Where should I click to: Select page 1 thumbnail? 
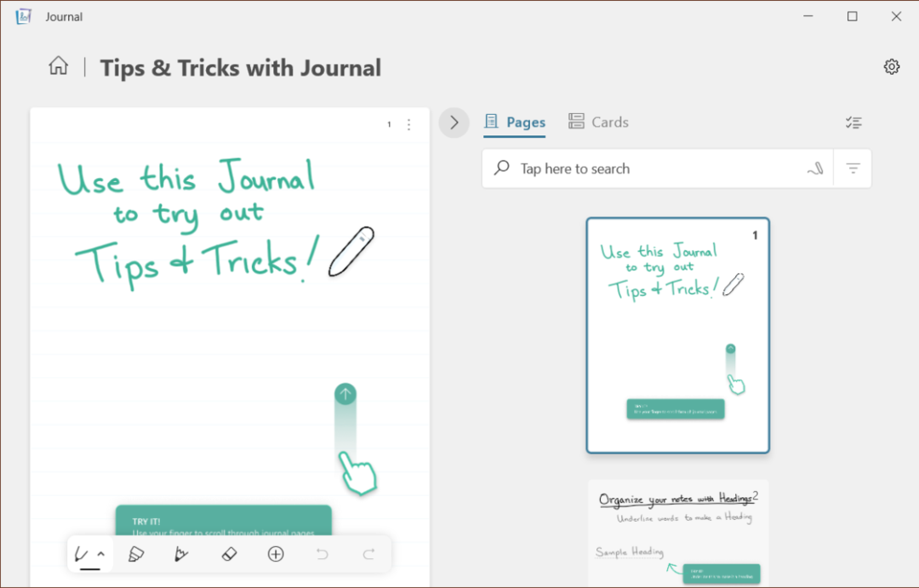pos(678,335)
